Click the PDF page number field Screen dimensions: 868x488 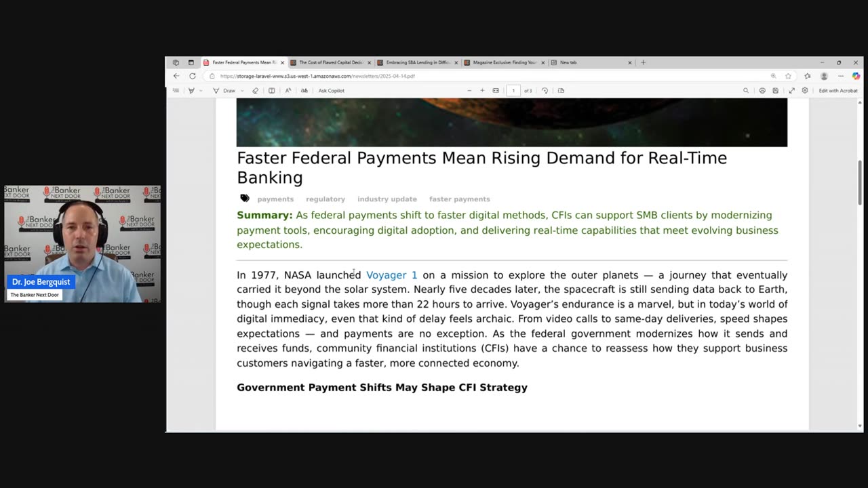[513, 90]
